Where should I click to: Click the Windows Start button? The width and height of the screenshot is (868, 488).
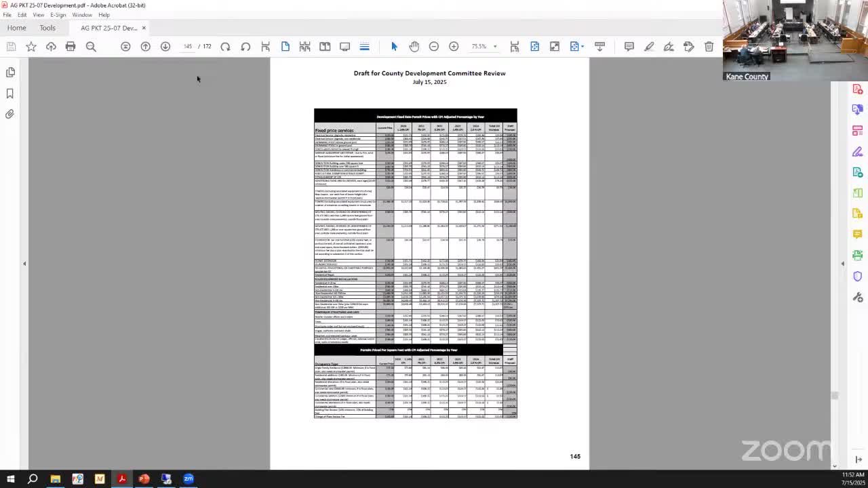point(10,479)
